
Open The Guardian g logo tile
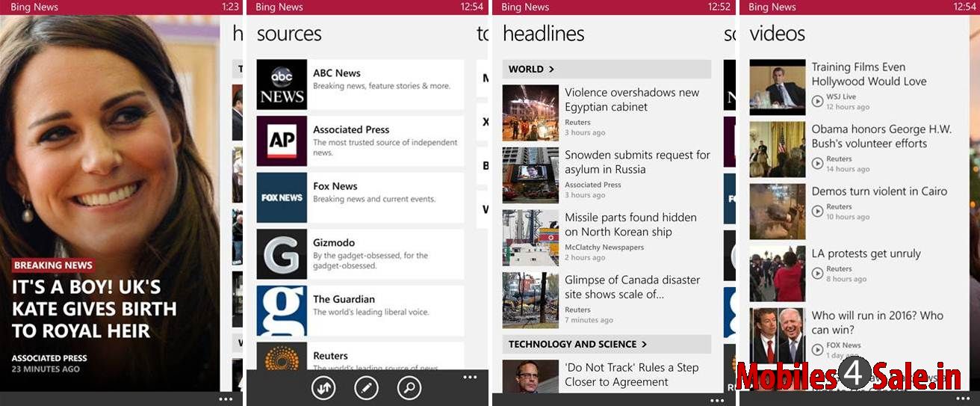click(x=282, y=310)
